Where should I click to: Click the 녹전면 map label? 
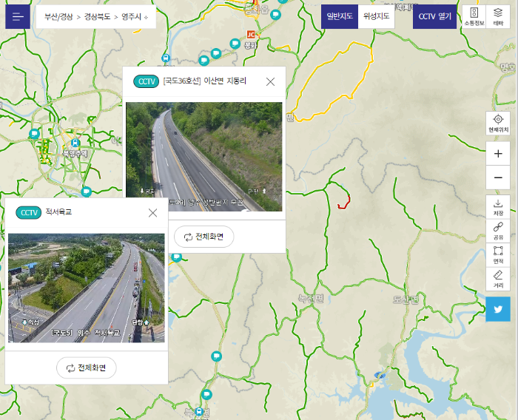(311, 299)
